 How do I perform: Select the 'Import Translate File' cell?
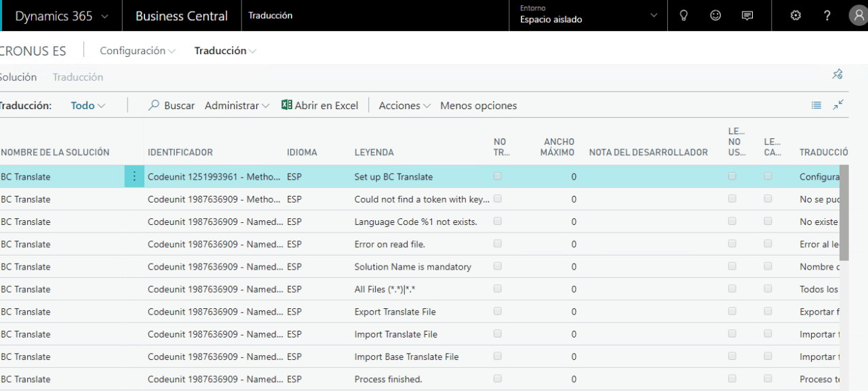tap(396, 334)
